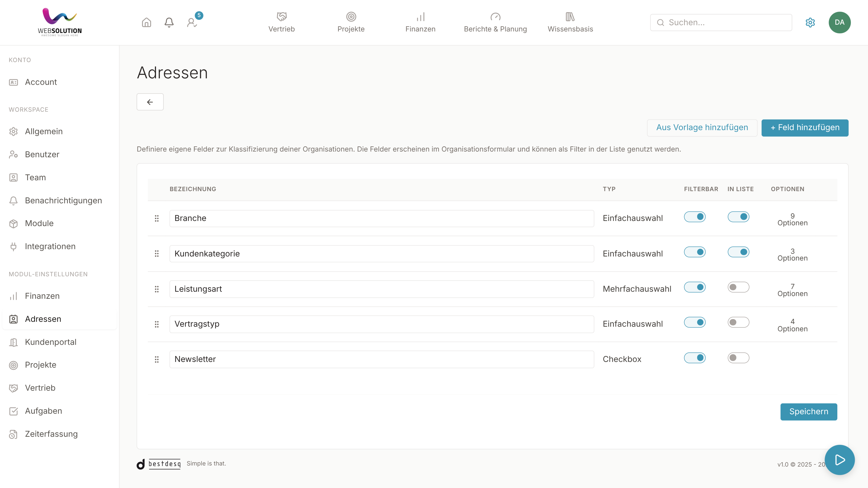Open Benachrichtigungen in the sidebar
Screen dimensions: 868x488
[60, 200]
